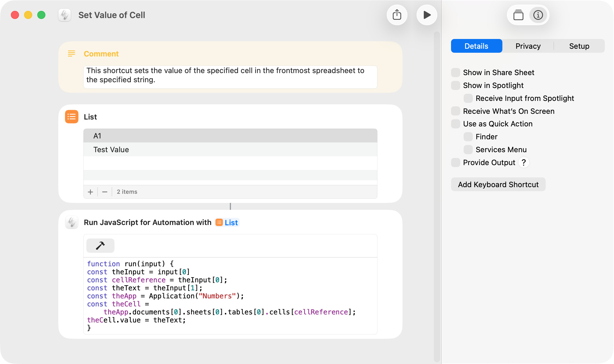This screenshot has height=364, width=614.
Task: Click Add Keyboard Shortcut button
Action: (498, 185)
